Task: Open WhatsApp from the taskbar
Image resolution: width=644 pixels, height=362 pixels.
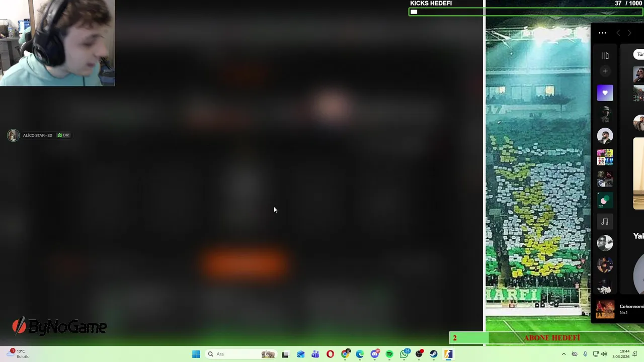Action: point(405,354)
